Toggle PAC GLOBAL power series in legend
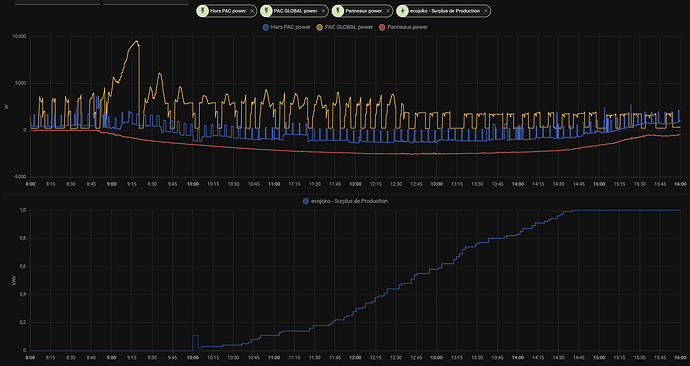This screenshot has width=690, height=366. (345, 27)
